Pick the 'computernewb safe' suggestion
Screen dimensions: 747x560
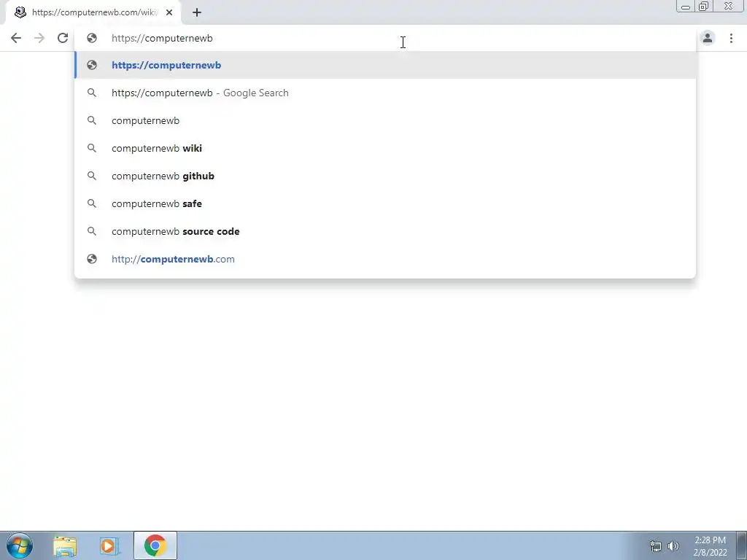(x=385, y=203)
